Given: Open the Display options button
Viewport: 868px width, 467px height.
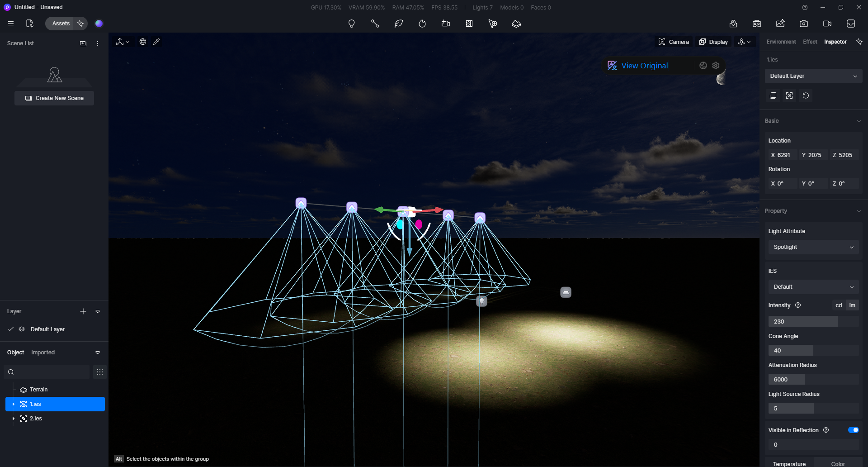Looking at the screenshot, I should [x=713, y=42].
